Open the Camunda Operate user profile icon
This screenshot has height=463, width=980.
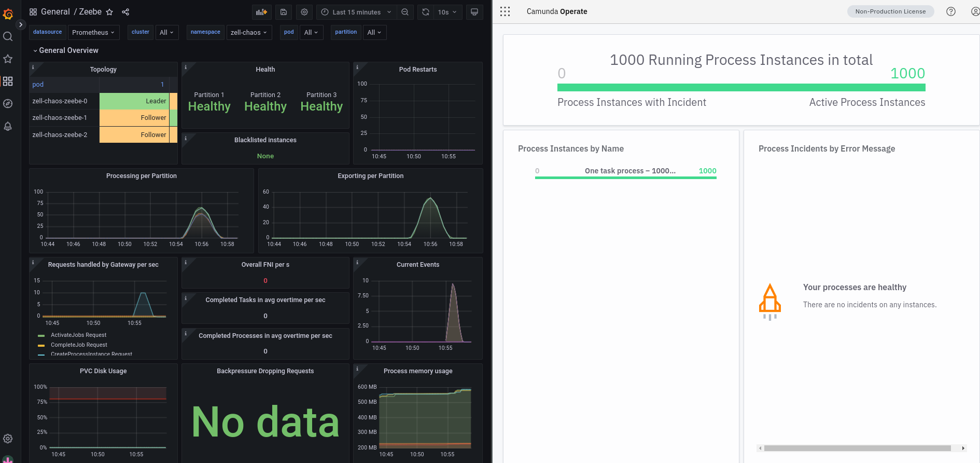tap(975, 11)
